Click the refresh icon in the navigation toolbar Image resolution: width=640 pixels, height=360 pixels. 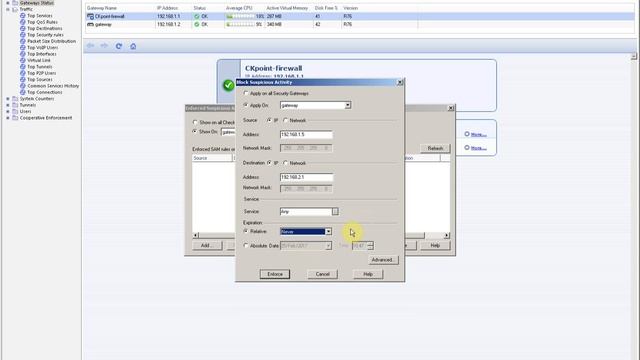coord(119,46)
